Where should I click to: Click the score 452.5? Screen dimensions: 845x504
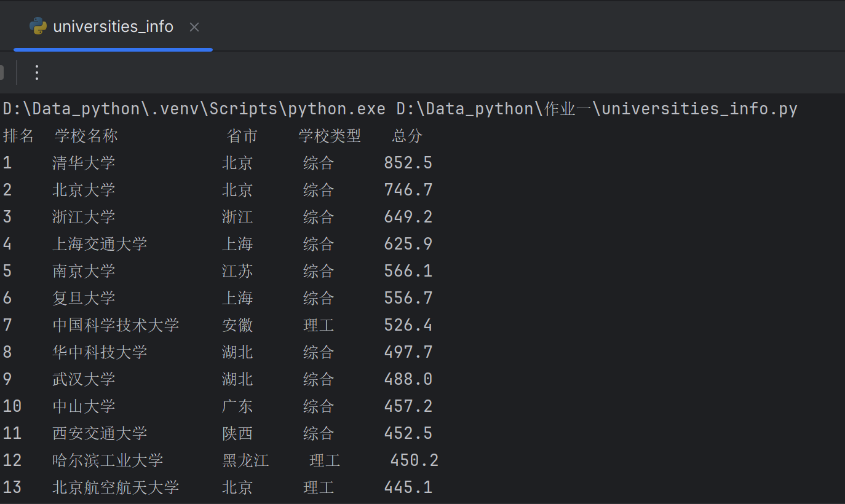pos(408,433)
